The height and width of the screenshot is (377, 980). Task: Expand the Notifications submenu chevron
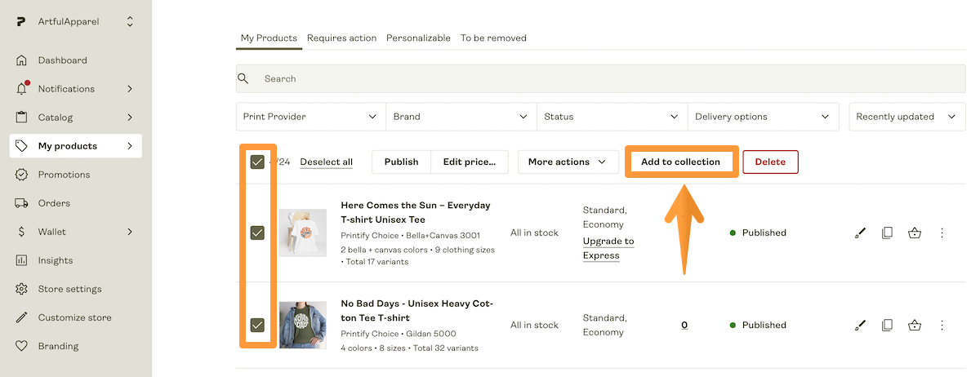click(x=130, y=89)
